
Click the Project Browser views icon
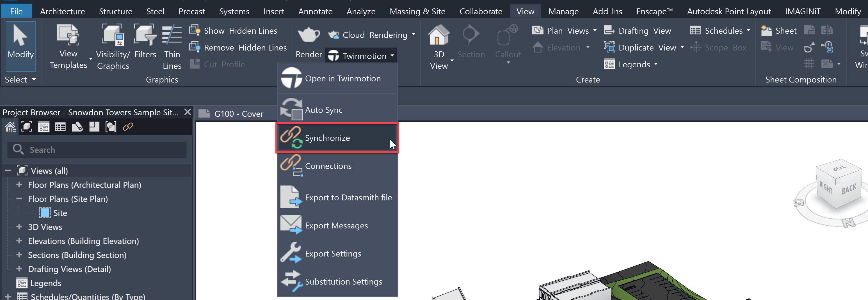point(27,127)
